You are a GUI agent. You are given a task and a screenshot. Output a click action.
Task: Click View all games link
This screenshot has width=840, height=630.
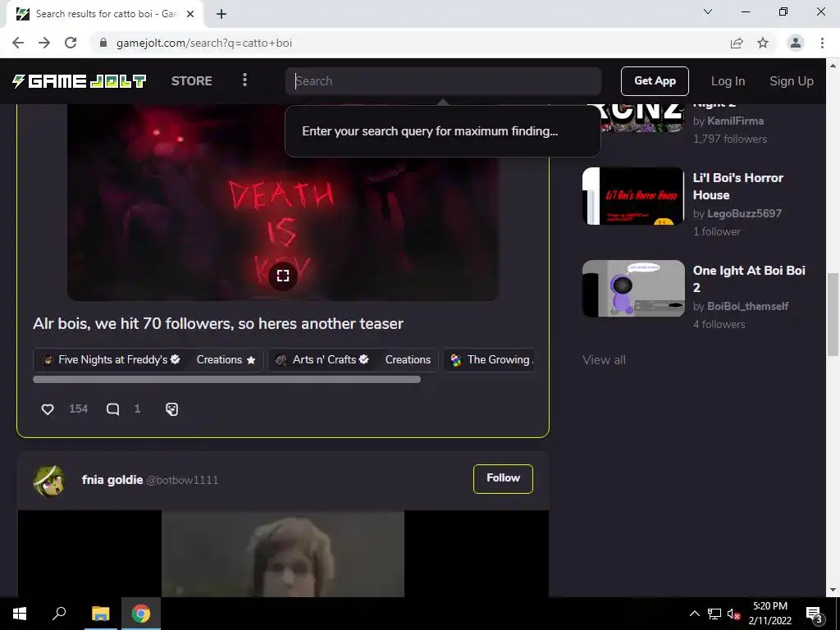[x=604, y=360]
